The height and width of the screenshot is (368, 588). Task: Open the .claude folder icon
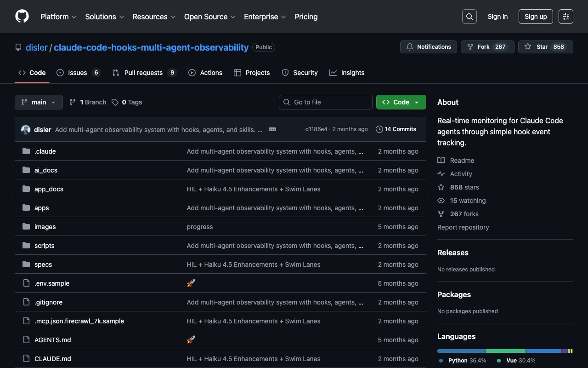click(x=26, y=151)
